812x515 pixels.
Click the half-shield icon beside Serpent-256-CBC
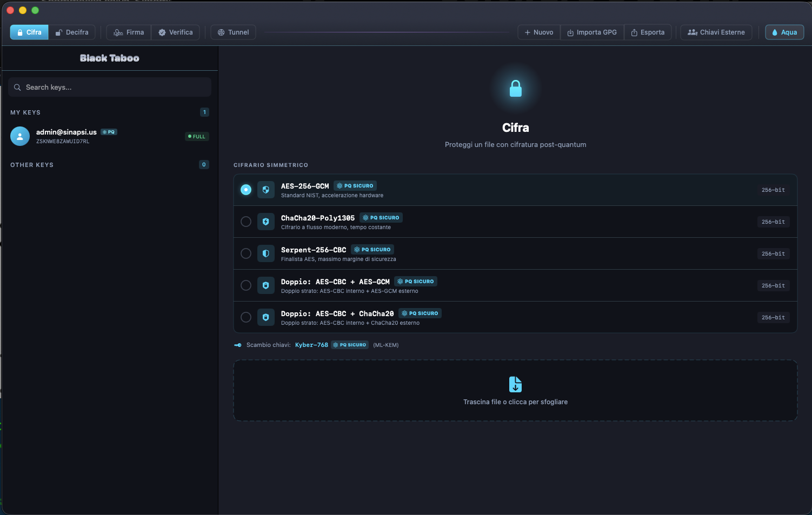(265, 253)
